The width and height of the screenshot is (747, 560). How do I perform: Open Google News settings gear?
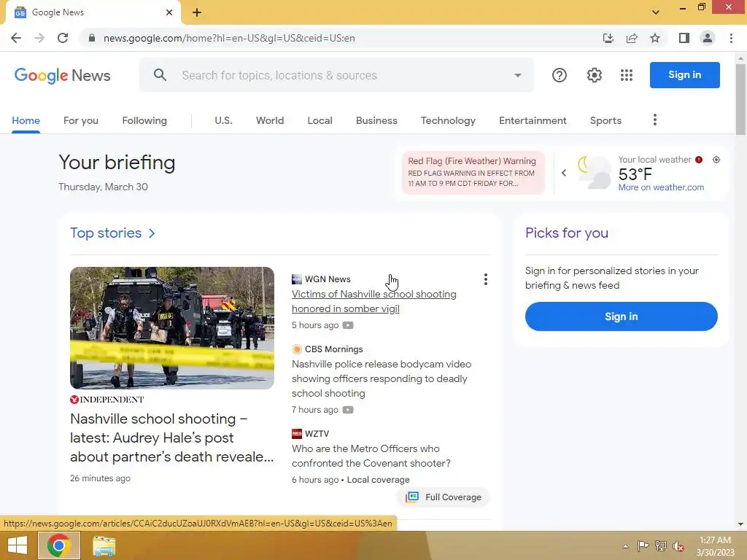(x=594, y=75)
